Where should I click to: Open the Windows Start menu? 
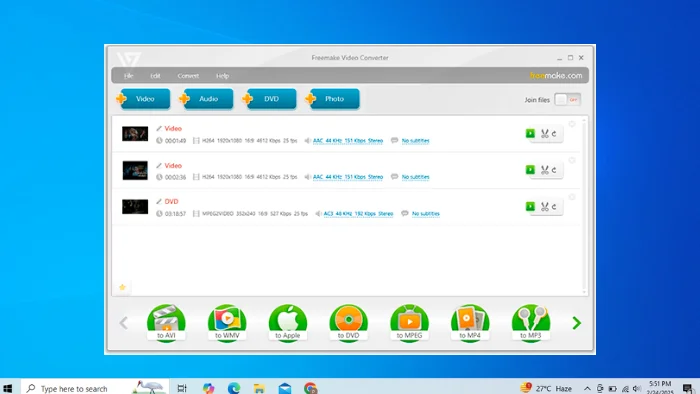tap(8, 388)
